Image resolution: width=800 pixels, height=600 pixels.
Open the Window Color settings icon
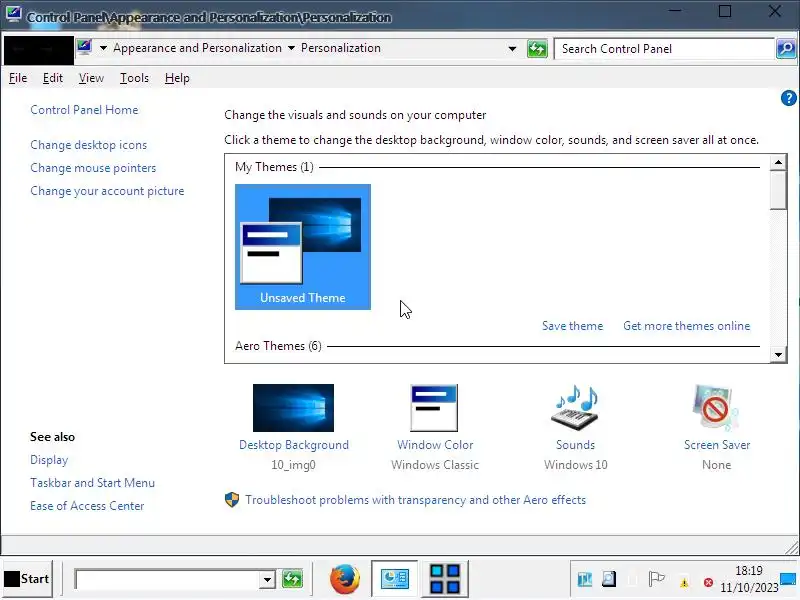coord(434,408)
